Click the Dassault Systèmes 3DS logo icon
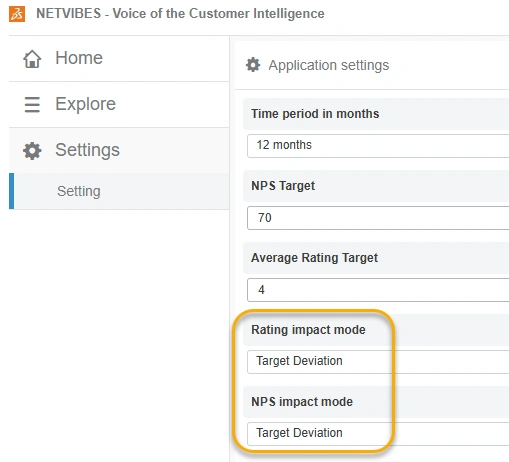Image resolution: width=509 pixels, height=462 pixels. (x=17, y=14)
